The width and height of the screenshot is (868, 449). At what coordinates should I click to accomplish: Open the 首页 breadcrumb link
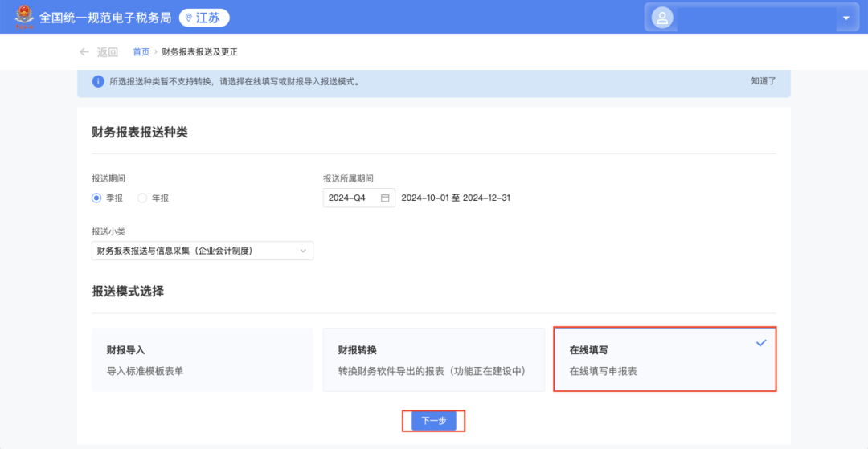click(x=141, y=52)
